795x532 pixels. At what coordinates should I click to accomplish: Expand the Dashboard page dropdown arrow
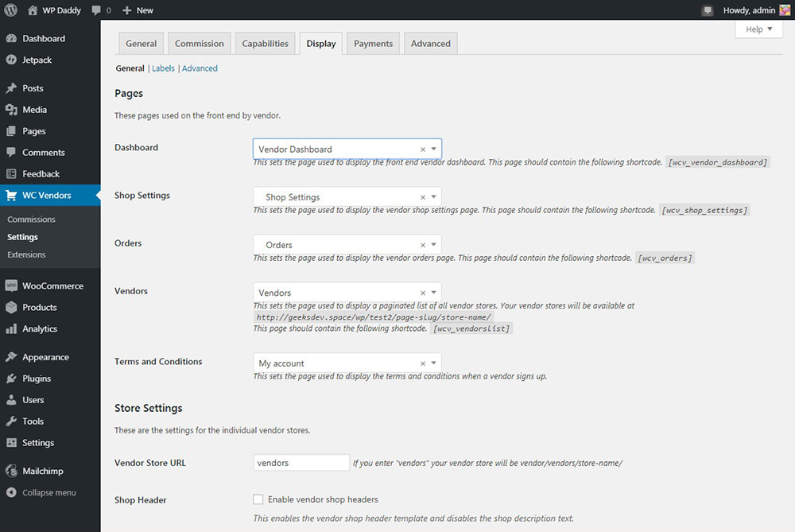tap(433, 149)
